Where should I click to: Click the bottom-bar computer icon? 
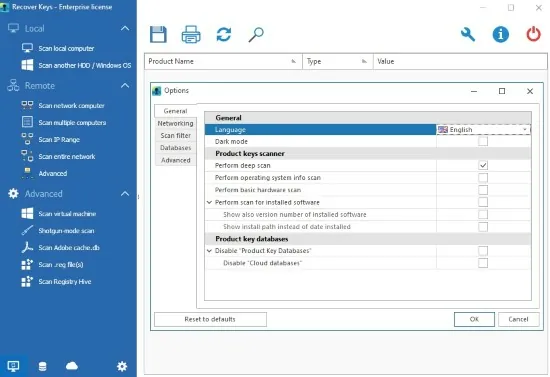(13, 366)
